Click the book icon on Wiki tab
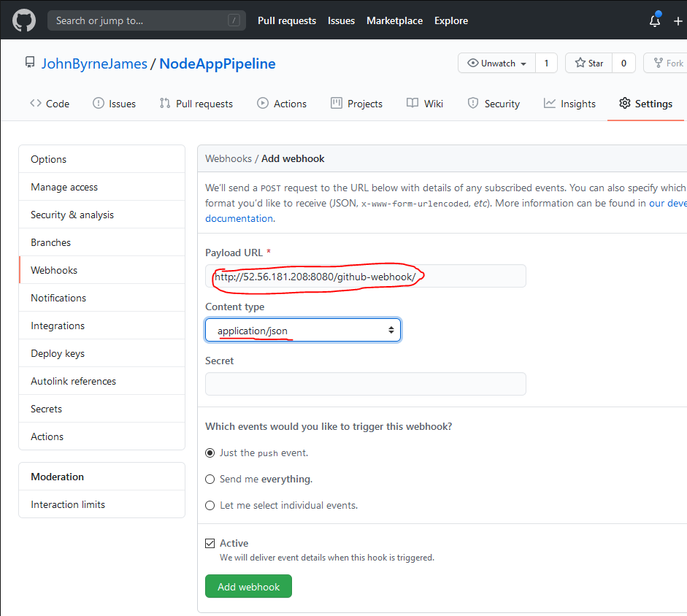687x616 pixels. pos(412,103)
